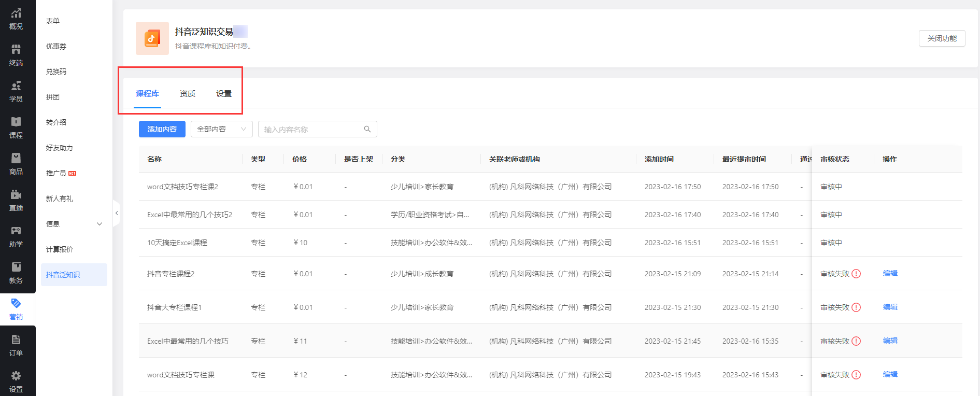The height and width of the screenshot is (396, 980).
Task: Click search magnifier icon in content name field
Action: (x=367, y=129)
